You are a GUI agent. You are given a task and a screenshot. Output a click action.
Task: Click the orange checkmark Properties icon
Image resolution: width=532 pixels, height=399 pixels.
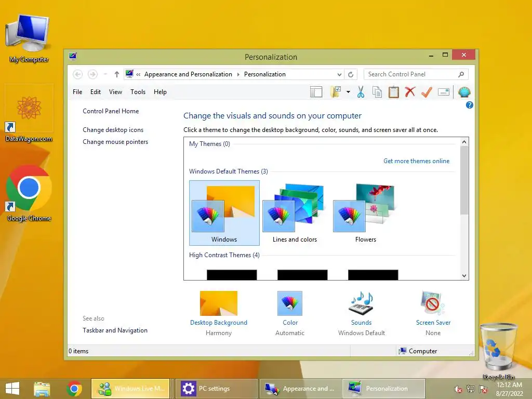(427, 92)
